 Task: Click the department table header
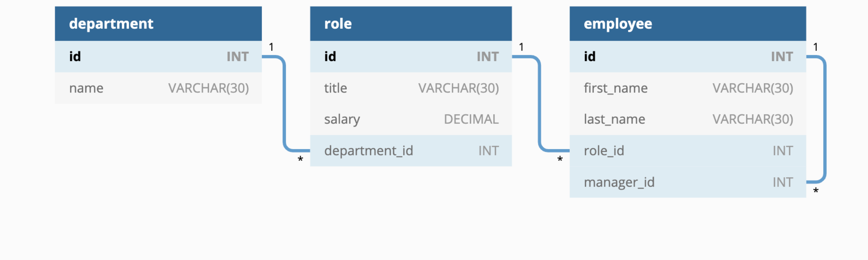coord(158,23)
